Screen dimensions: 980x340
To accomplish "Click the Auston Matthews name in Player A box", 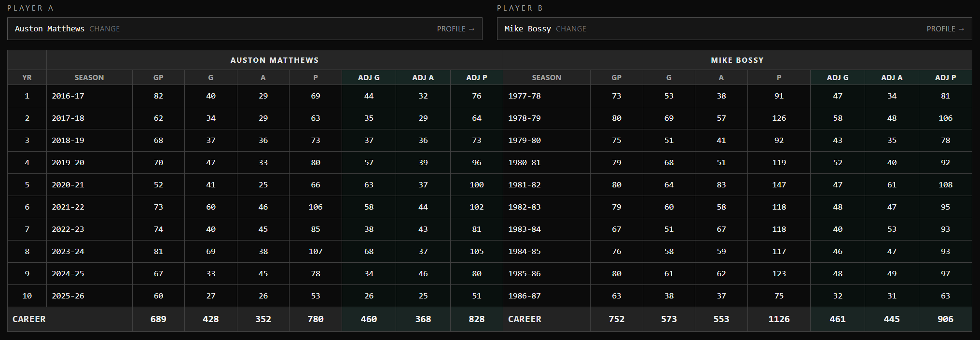I will coord(49,29).
